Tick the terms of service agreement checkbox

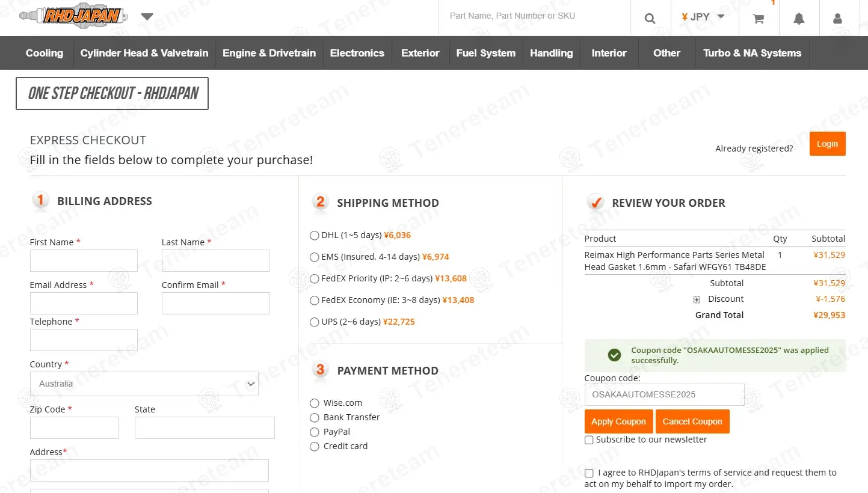[589, 473]
